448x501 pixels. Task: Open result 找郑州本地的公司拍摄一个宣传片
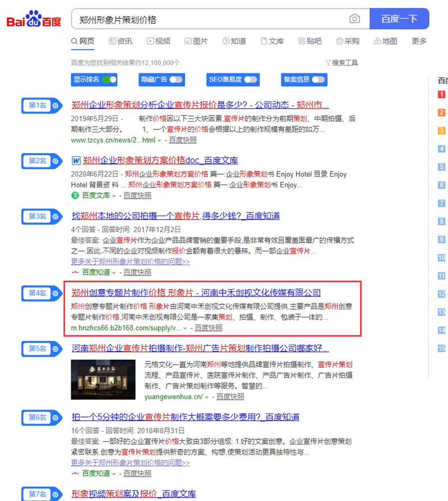175,216
